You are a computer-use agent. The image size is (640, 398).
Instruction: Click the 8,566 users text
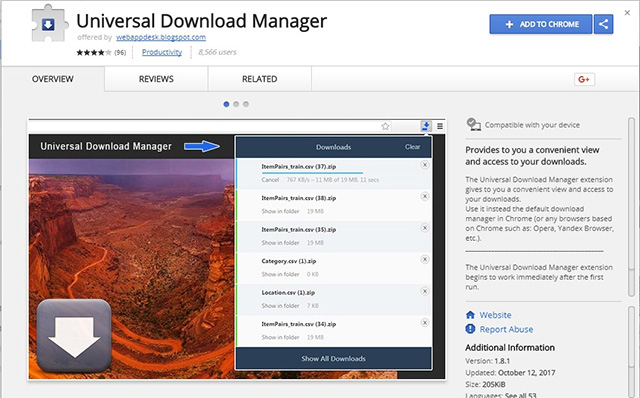(x=217, y=52)
